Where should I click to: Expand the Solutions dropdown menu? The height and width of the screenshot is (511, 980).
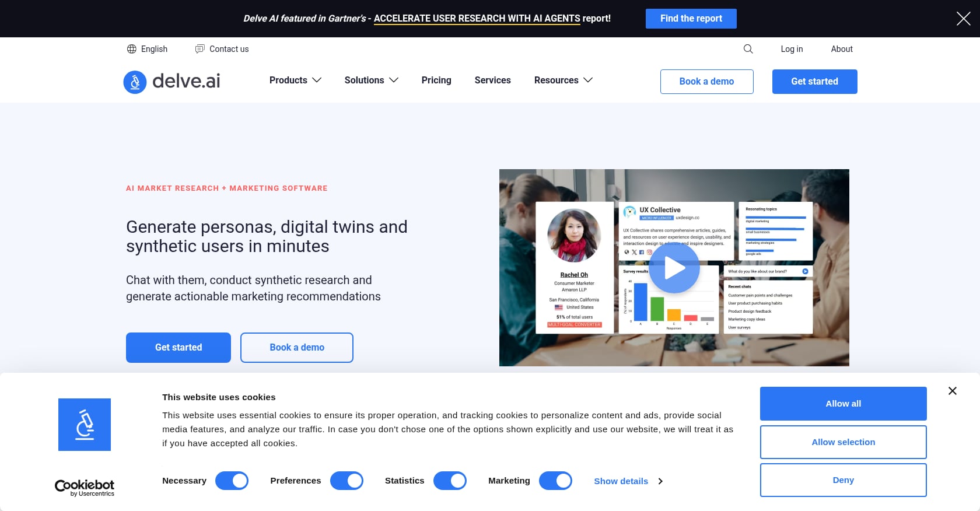pyautogui.click(x=372, y=80)
